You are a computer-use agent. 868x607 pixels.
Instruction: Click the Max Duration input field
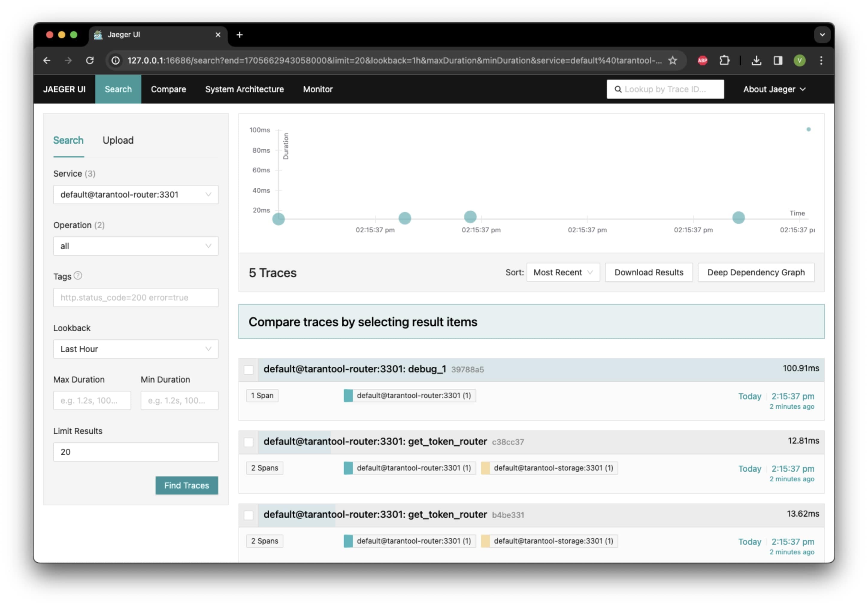point(92,400)
